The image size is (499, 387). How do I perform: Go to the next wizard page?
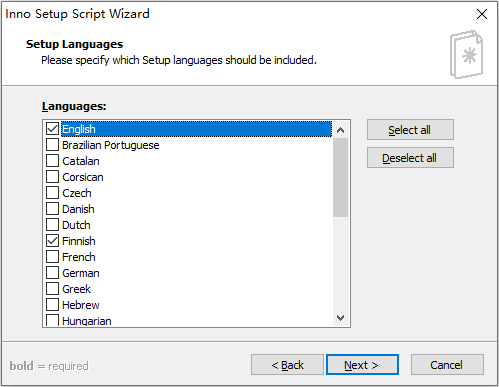(x=362, y=365)
